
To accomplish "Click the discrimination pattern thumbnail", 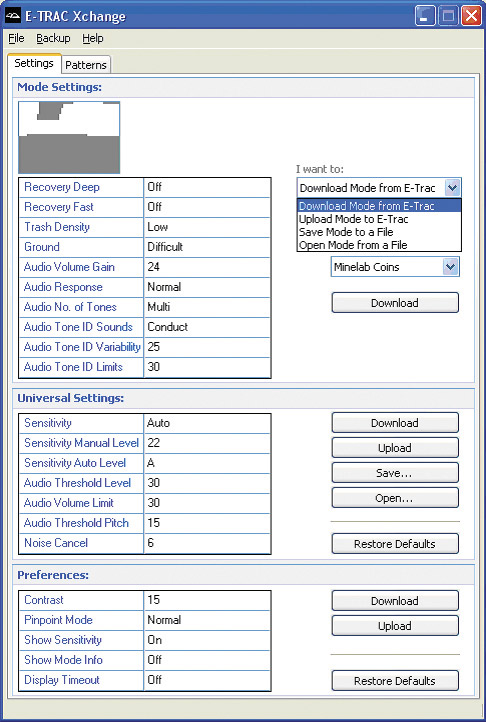I will click(69, 138).
